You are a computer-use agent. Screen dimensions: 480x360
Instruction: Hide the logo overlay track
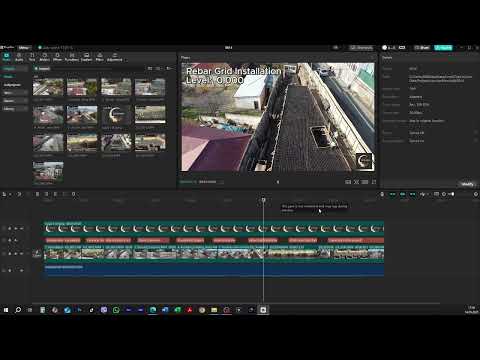coord(16,228)
